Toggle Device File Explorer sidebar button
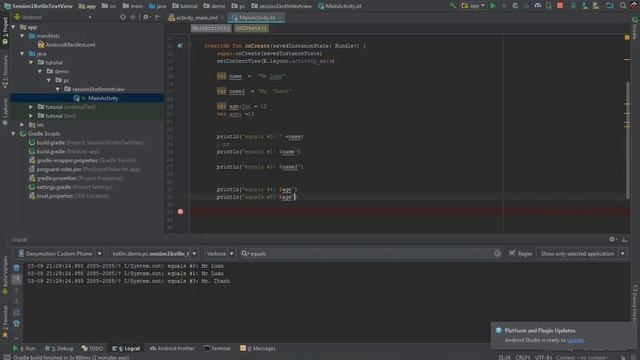640x360 pixels. (635, 303)
